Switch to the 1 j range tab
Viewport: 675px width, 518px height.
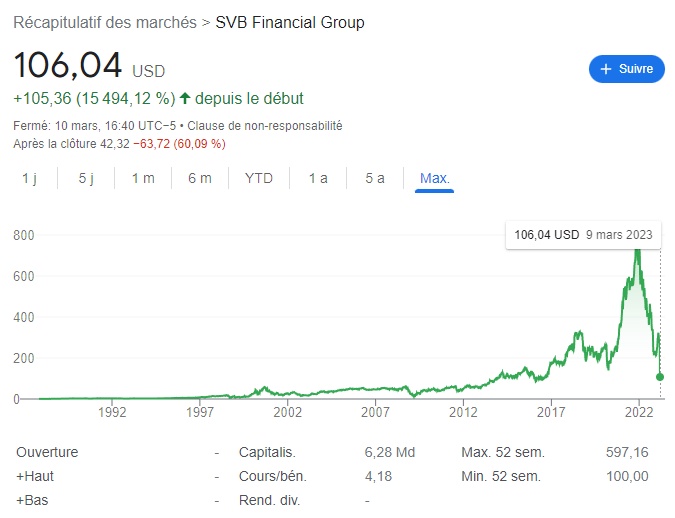point(31,178)
